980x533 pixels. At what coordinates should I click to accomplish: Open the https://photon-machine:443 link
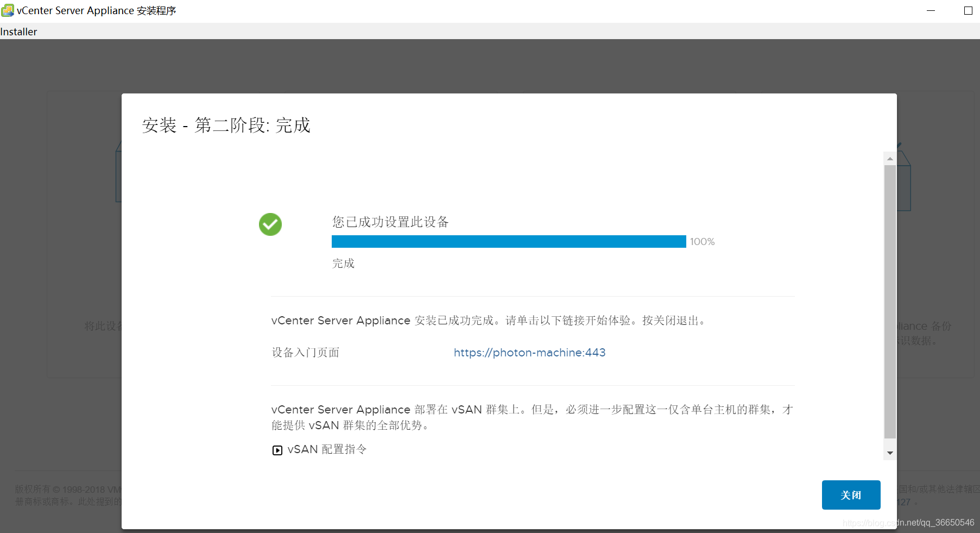pos(529,353)
